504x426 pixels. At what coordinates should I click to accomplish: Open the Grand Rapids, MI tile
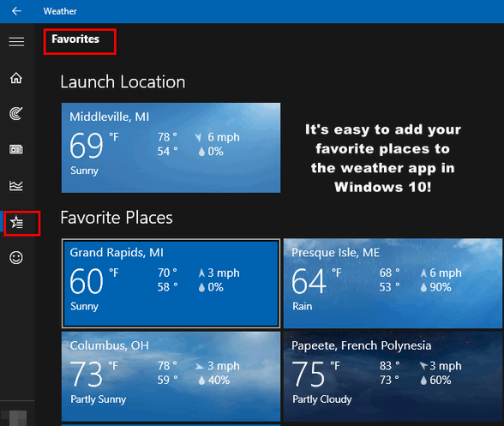pyautogui.click(x=171, y=283)
